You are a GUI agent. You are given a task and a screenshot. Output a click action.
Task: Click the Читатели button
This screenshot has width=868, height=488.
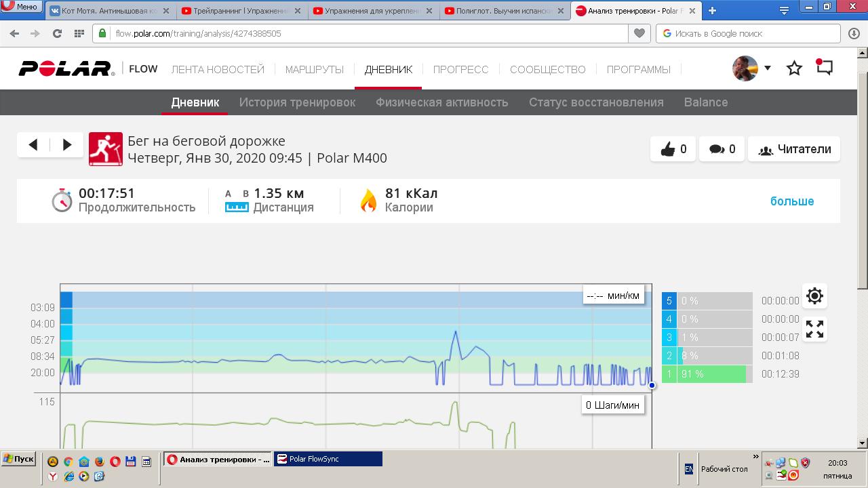pyautogui.click(x=794, y=149)
